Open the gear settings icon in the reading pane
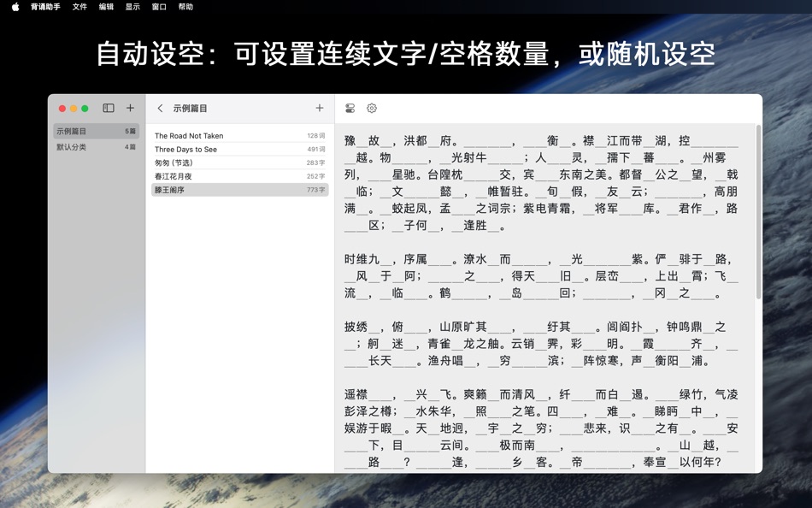 [x=371, y=108]
